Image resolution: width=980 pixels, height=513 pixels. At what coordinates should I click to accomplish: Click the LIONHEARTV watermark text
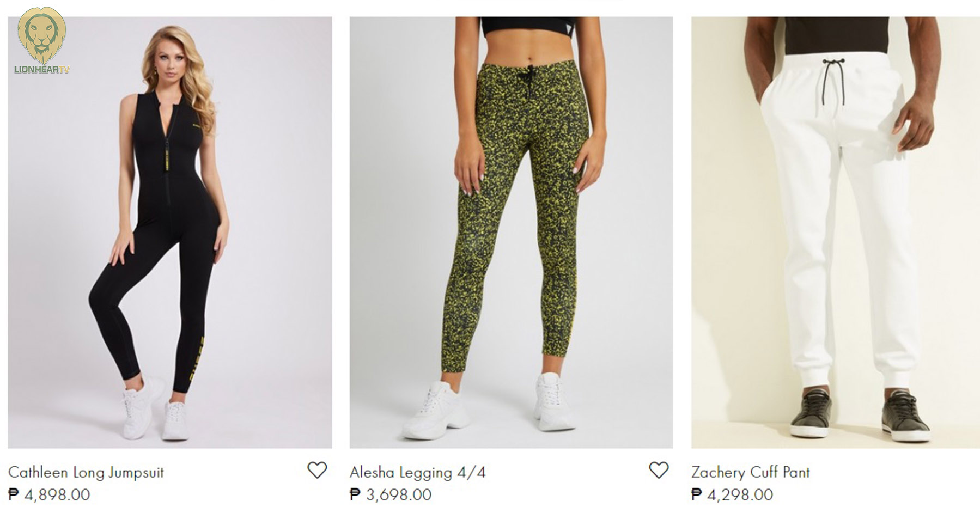(42, 70)
